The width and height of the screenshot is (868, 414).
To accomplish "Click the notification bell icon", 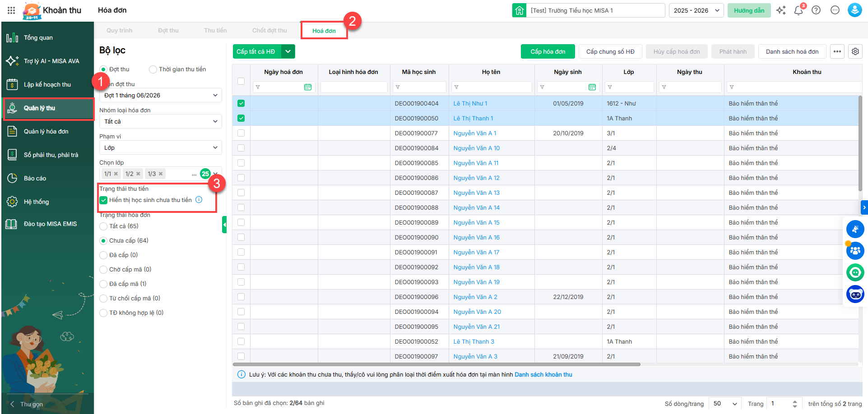I will click(798, 10).
